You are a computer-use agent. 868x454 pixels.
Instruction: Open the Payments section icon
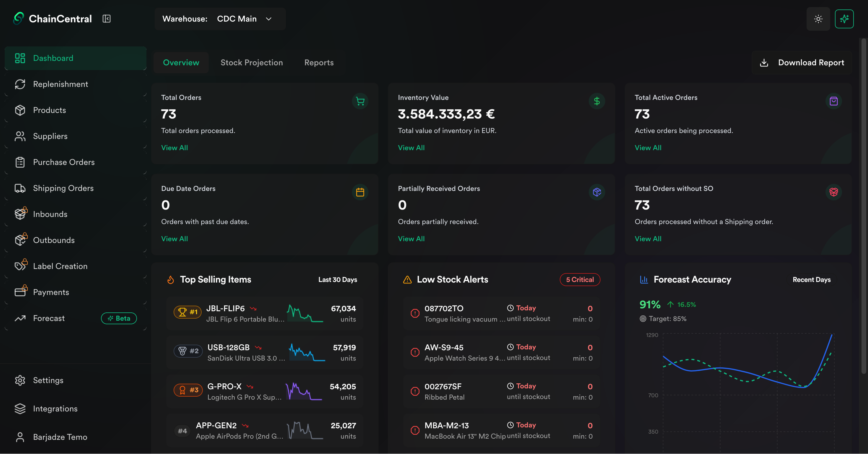click(x=20, y=292)
